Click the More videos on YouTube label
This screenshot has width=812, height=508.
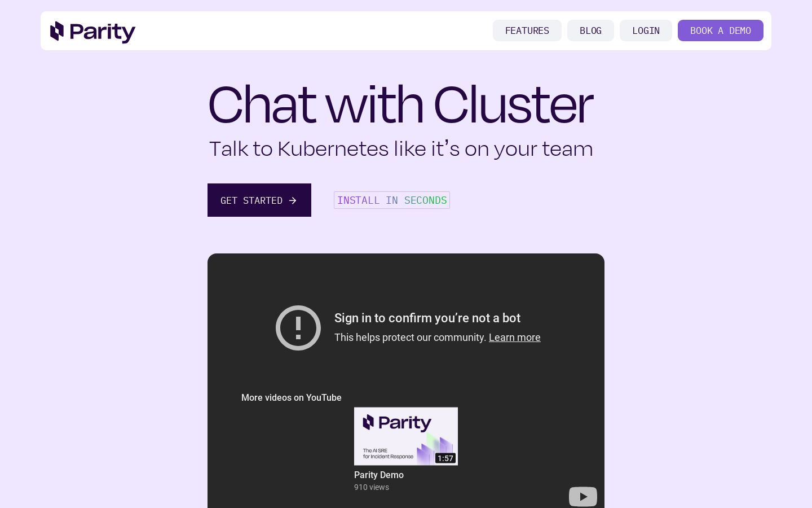pos(292,398)
